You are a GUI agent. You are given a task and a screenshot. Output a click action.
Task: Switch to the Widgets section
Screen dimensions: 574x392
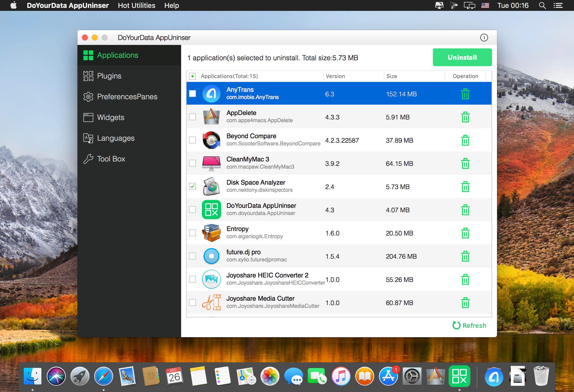pos(129,117)
